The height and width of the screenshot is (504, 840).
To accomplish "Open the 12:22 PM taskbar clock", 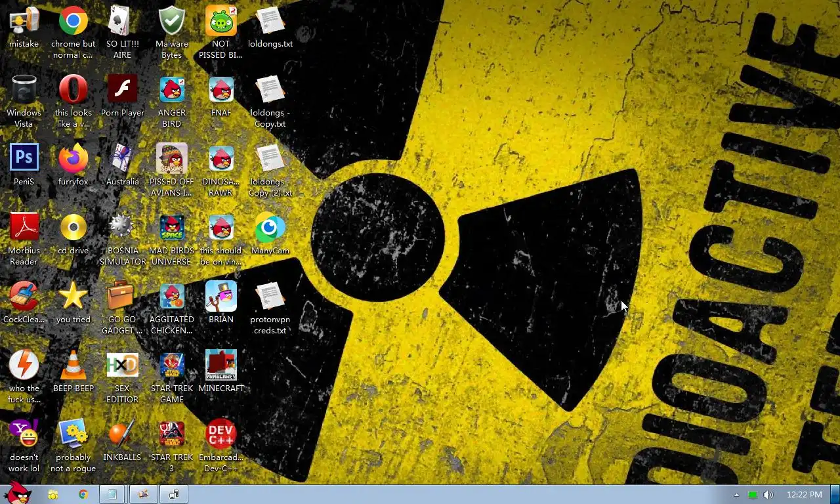I will [x=804, y=495].
